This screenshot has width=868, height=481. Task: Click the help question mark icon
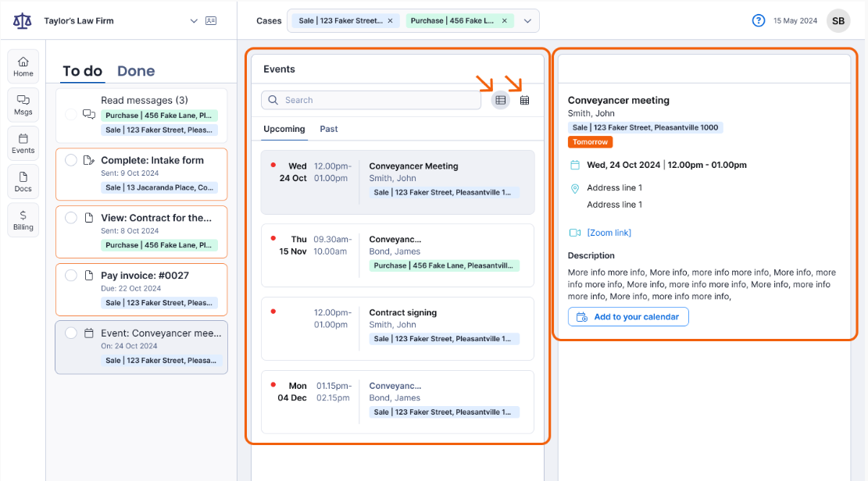click(x=758, y=21)
